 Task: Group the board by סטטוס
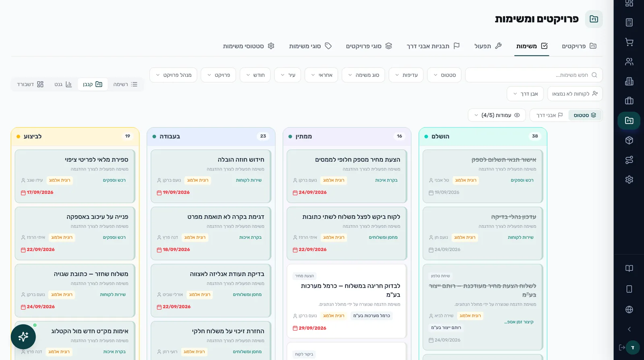click(x=585, y=115)
